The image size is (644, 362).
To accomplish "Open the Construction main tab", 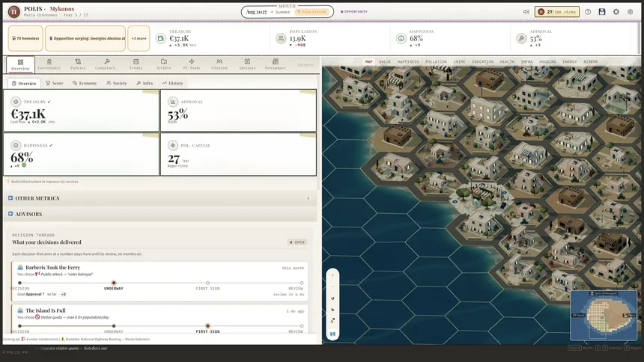I will click(106, 64).
